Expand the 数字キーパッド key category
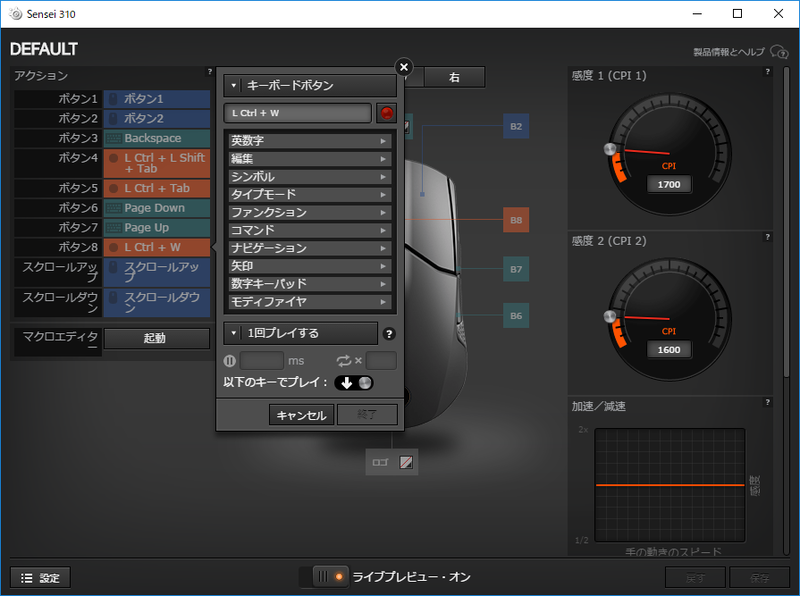This screenshot has width=800, height=596. (310, 284)
